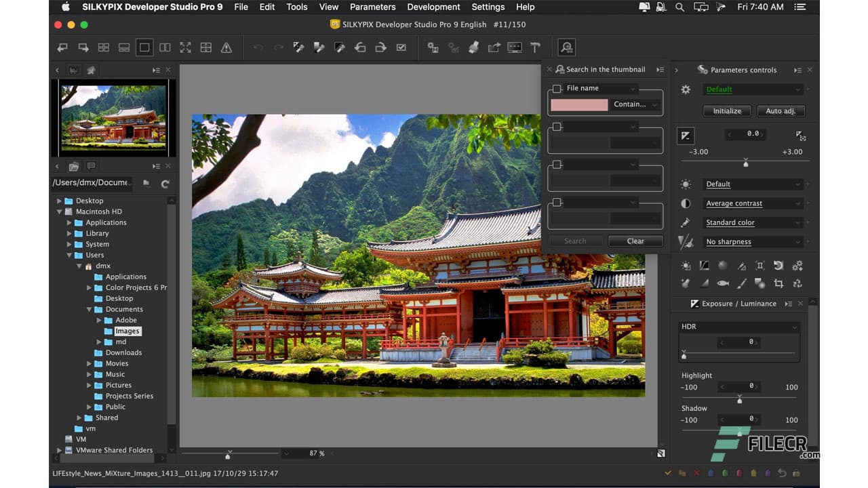This screenshot has width=868, height=488.
Task: Select the full screen preview display mode
Action: (x=185, y=47)
